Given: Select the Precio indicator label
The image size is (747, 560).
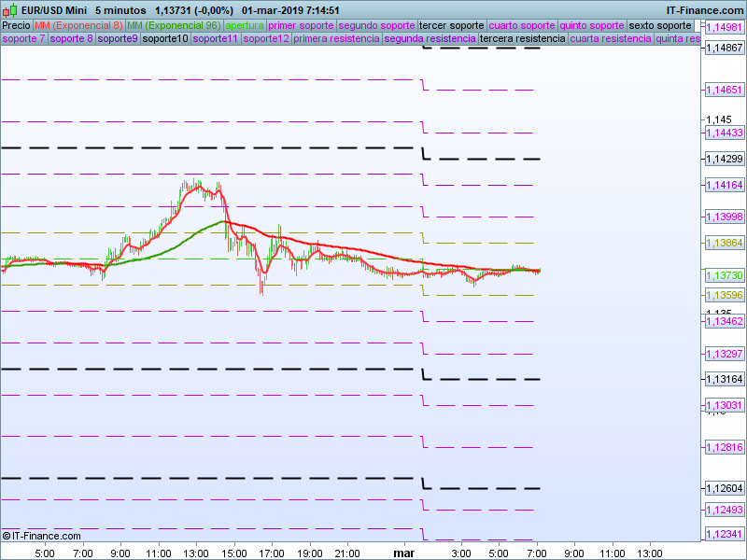Looking at the screenshot, I should point(16,25).
